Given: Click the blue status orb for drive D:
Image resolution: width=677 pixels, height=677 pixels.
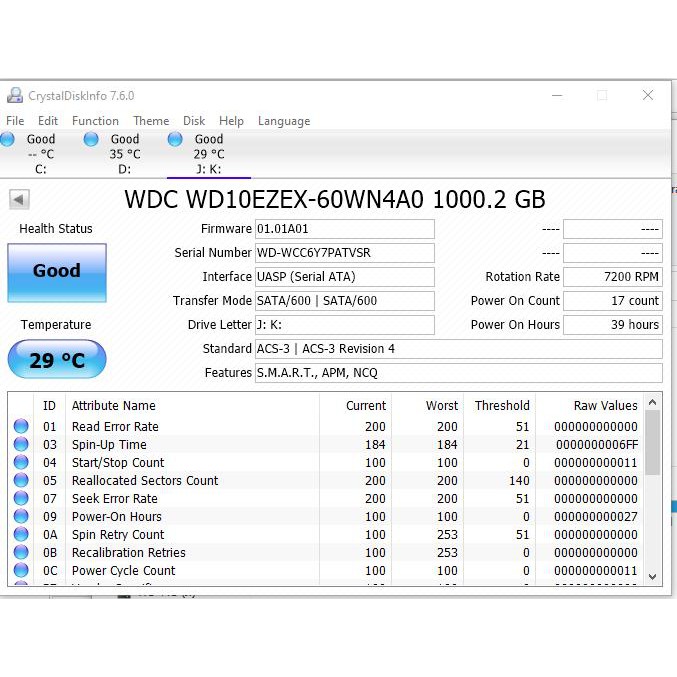Looking at the screenshot, I should click(x=91, y=139).
